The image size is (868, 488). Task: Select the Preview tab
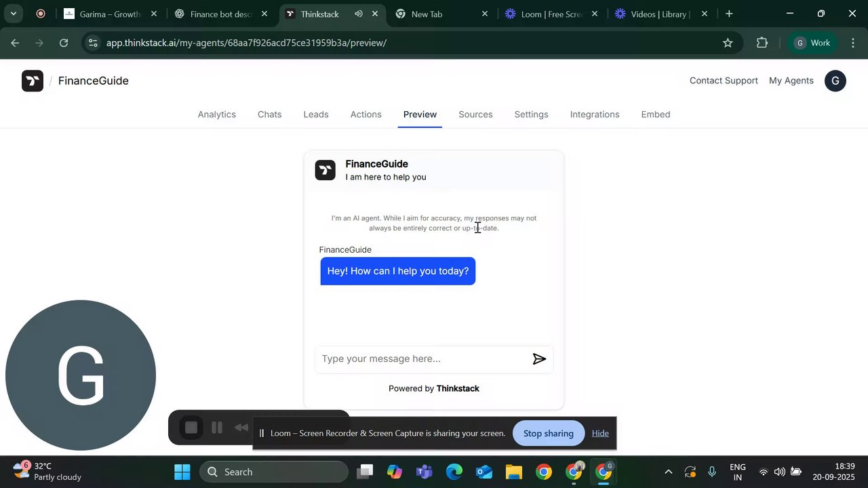[420, 115]
